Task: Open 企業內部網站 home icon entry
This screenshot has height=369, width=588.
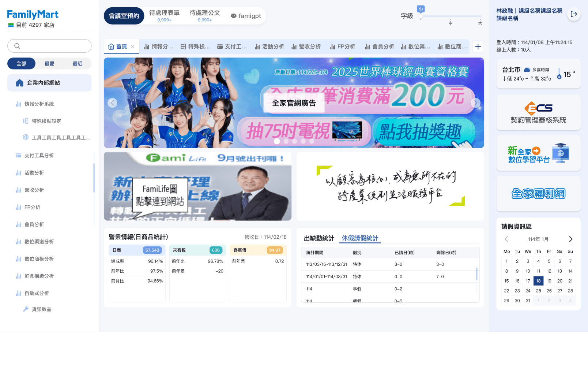Action: [x=20, y=83]
